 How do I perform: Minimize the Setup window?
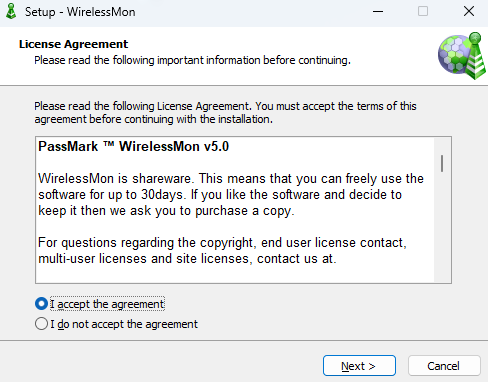pyautogui.click(x=378, y=11)
